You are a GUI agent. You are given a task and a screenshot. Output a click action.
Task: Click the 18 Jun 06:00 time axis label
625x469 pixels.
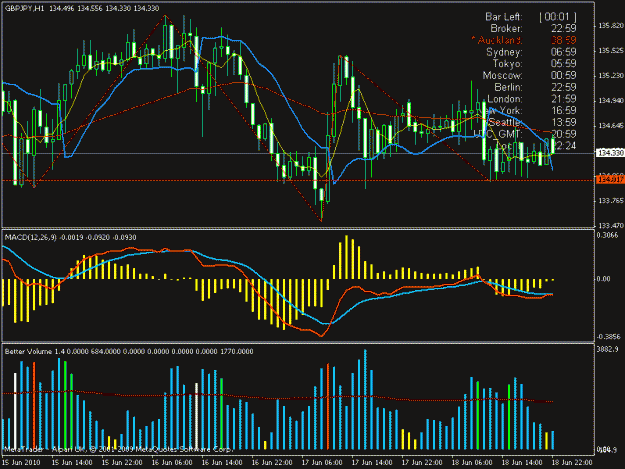[x=472, y=463]
